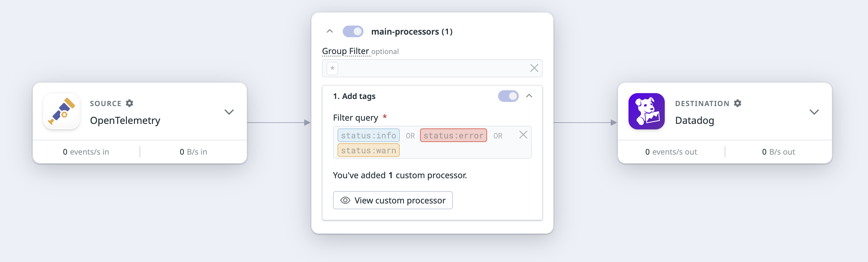Click the Datadog dog logo icon

click(646, 112)
